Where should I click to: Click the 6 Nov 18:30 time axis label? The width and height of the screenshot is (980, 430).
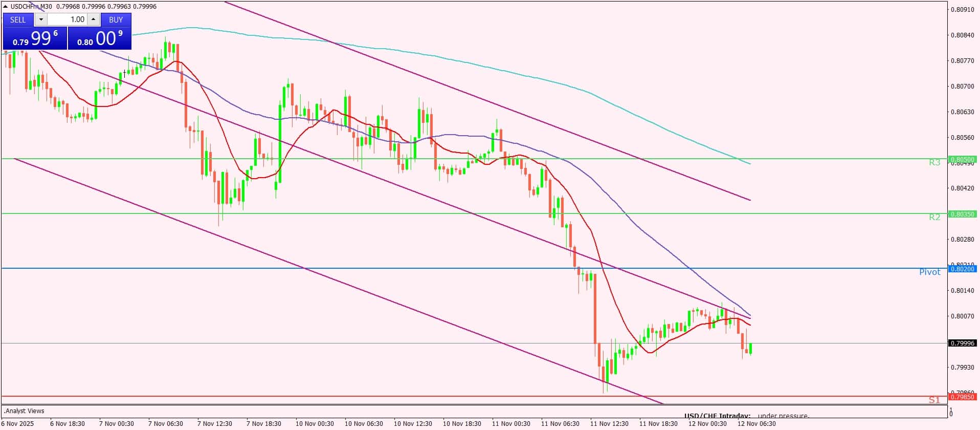point(68,424)
